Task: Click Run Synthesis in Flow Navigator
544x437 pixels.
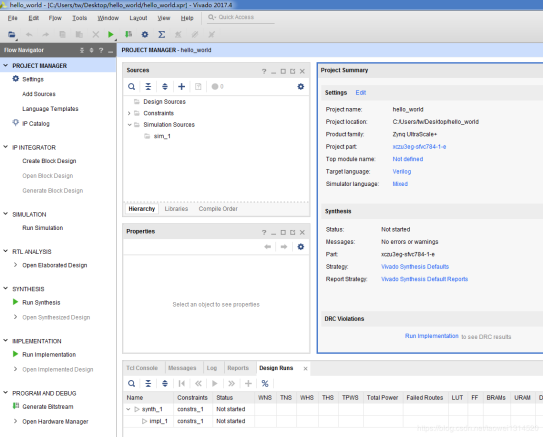Action: [x=41, y=302]
